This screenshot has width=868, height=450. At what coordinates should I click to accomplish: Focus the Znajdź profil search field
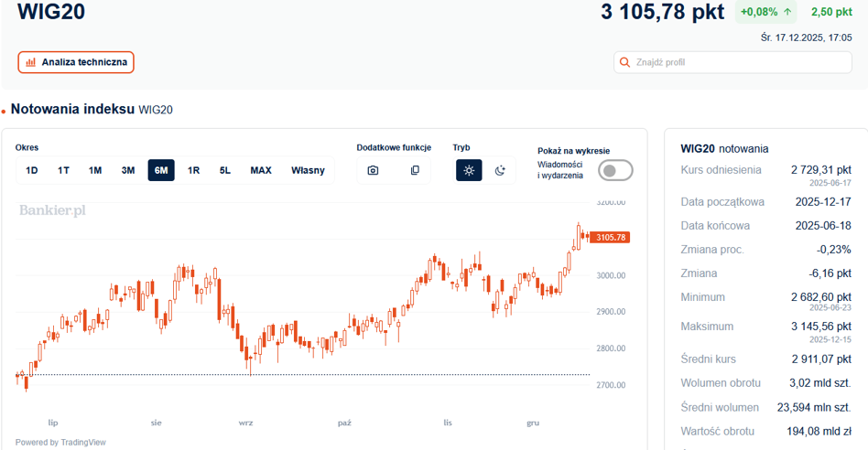click(x=732, y=62)
